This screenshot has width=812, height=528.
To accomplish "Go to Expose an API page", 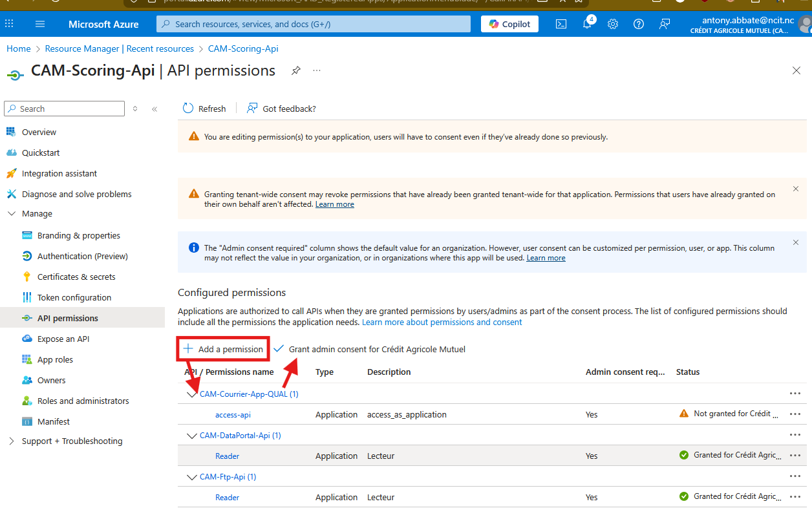I will click(x=63, y=339).
